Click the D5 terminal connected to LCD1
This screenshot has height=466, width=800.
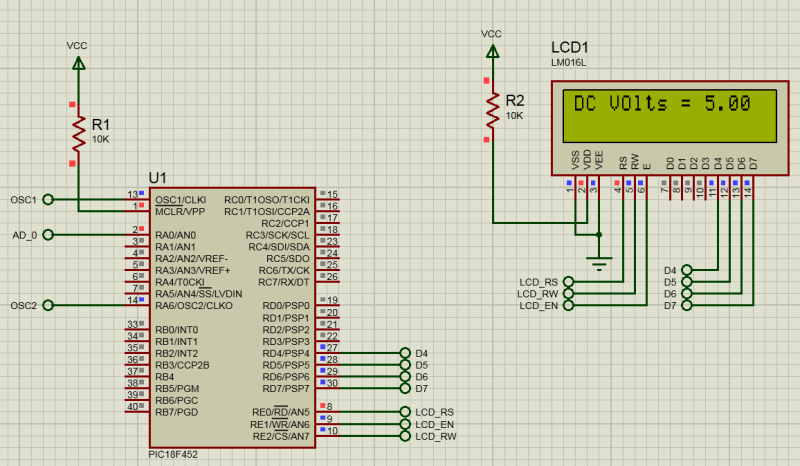[x=687, y=282]
